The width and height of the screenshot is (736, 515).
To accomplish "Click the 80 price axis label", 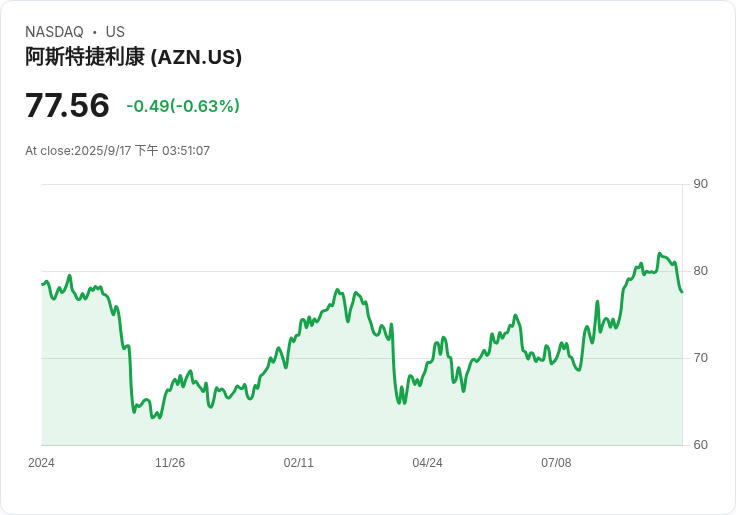I will [x=700, y=271].
